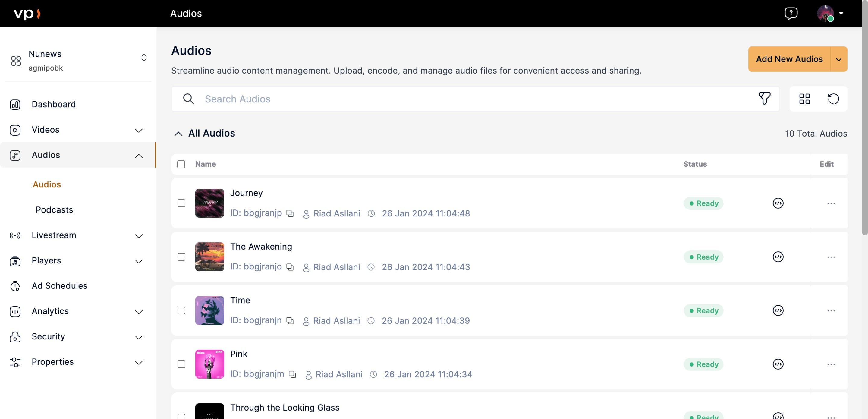The image size is (868, 419).
Task: Expand the Livestream sidebar section
Action: pyautogui.click(x=139, y=236)
